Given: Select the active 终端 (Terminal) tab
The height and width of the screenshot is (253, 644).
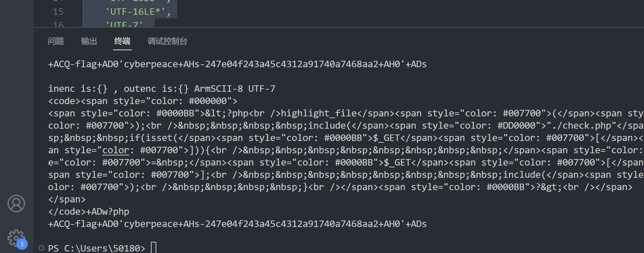Looking at the screenshot, I should click(122, 41).
